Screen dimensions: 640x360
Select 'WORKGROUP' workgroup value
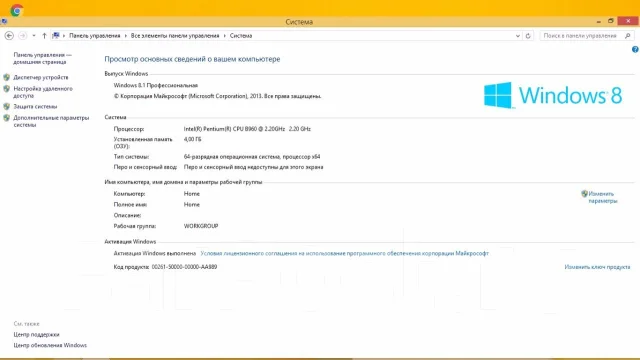pyautogui.click(x=201, y=226)
